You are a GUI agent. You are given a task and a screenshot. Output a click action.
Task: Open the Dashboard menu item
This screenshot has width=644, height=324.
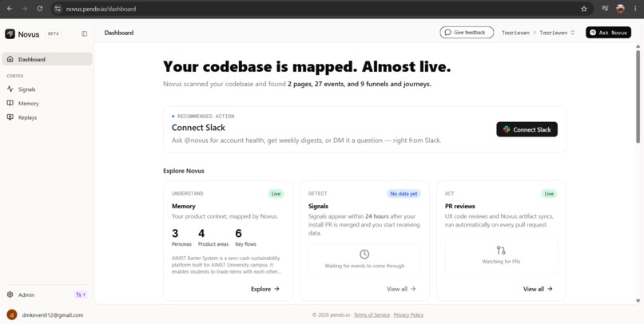[47, 59]
